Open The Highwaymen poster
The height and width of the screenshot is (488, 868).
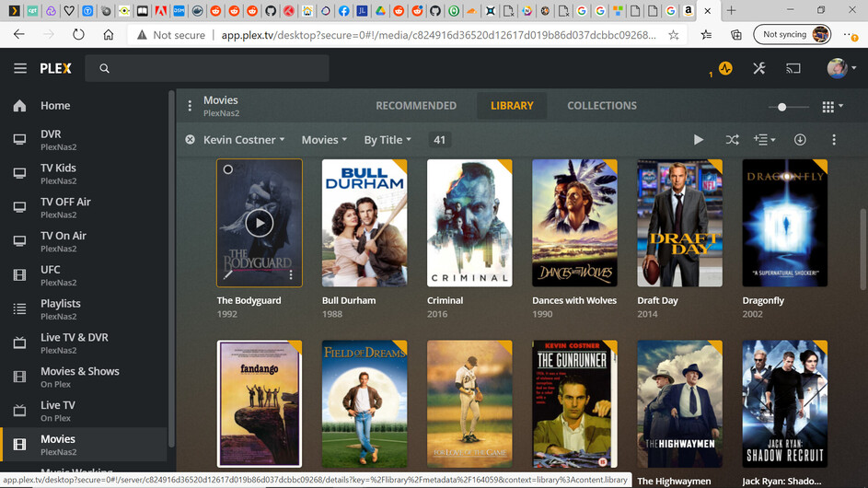coord(680,404)
